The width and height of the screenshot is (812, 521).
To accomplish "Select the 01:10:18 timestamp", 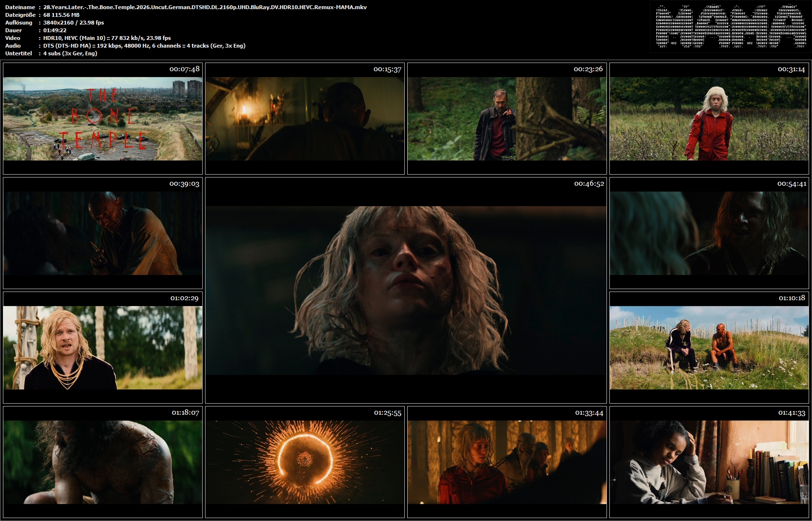I will point(792,298).
